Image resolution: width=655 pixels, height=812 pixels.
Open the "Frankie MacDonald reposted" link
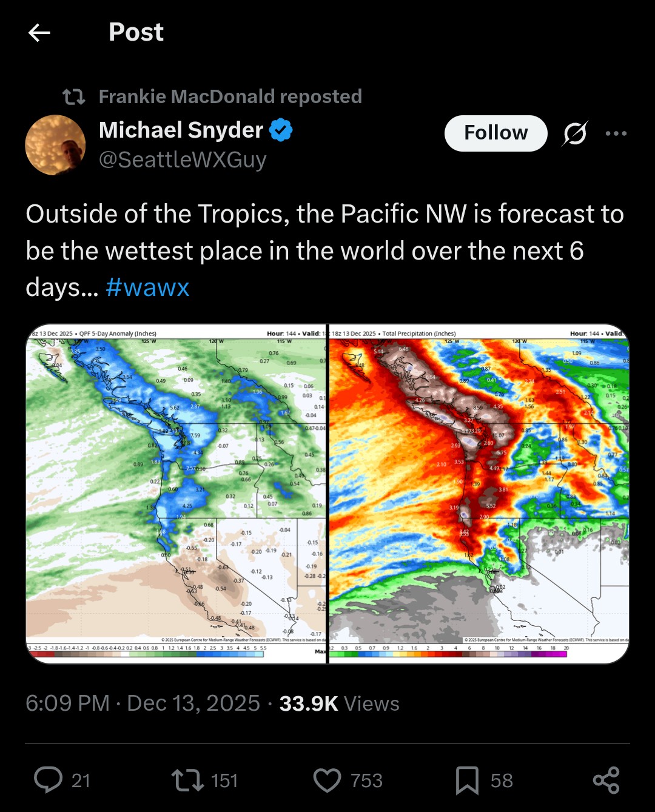point(230,96)
